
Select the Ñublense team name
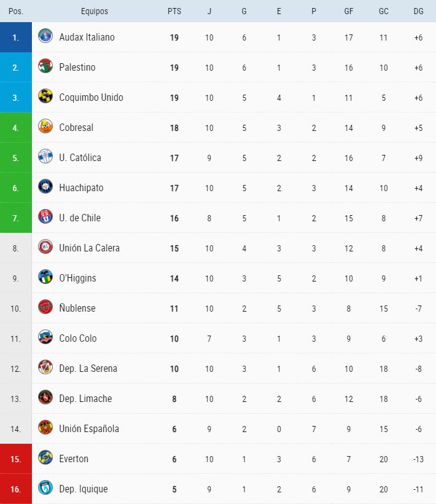pyautogui.click(x=77, y=308)
